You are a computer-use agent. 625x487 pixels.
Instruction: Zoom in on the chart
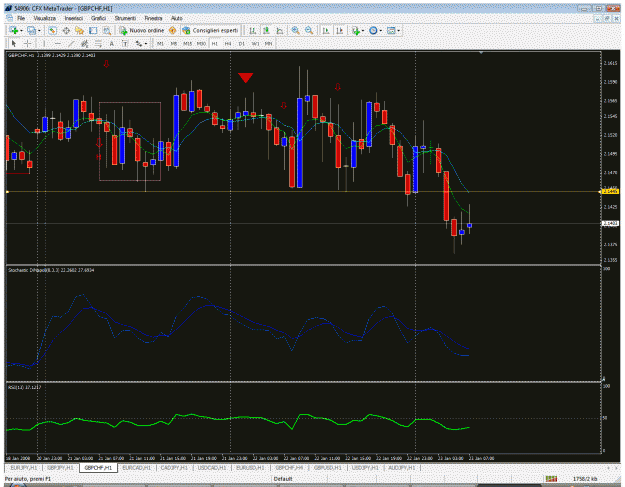point(295,30)
